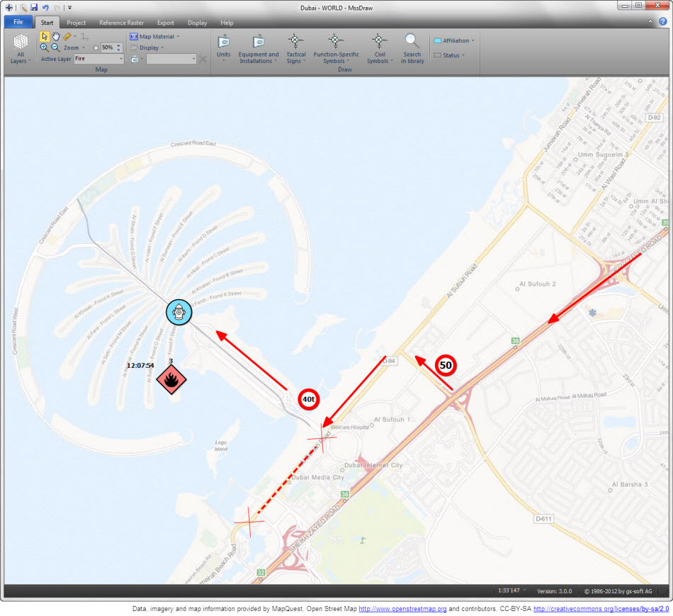Click the Zoom Out magnifier icon

(x=55, y=47)
